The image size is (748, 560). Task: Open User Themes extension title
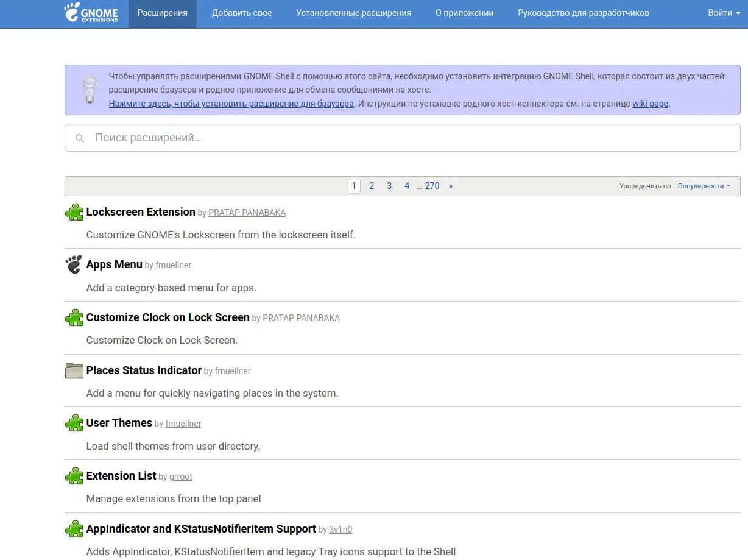pyautogui.click(x=119, y=423)
